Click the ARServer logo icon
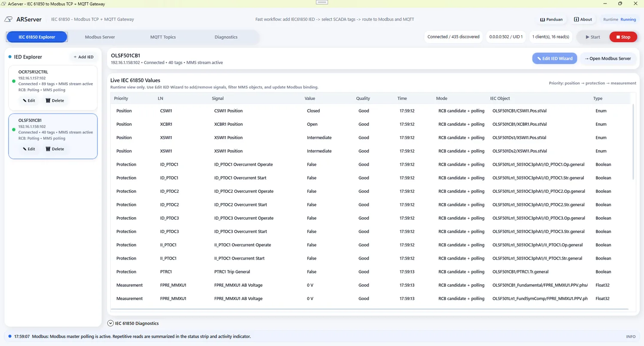This screenshot has height=346, width=644. [x=9, y=19]
